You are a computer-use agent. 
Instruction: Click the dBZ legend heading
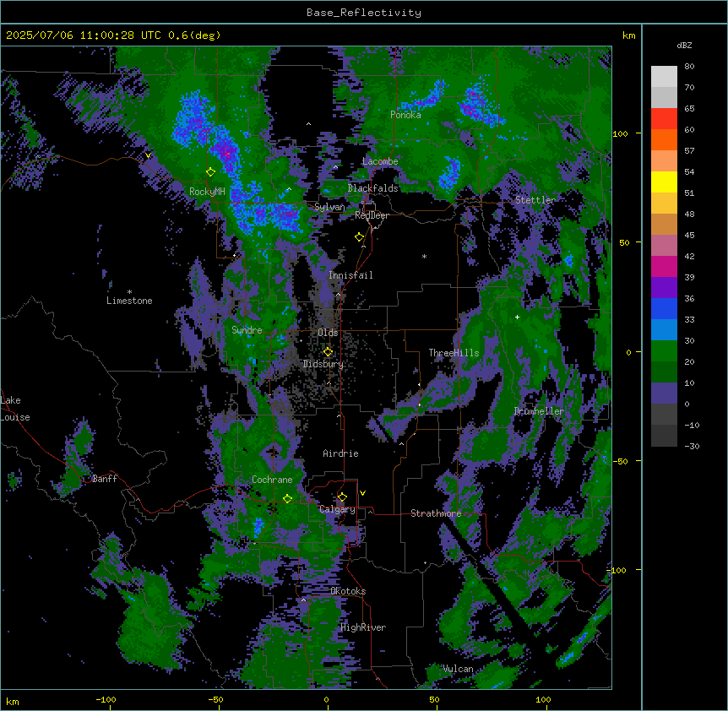point(684,45)
